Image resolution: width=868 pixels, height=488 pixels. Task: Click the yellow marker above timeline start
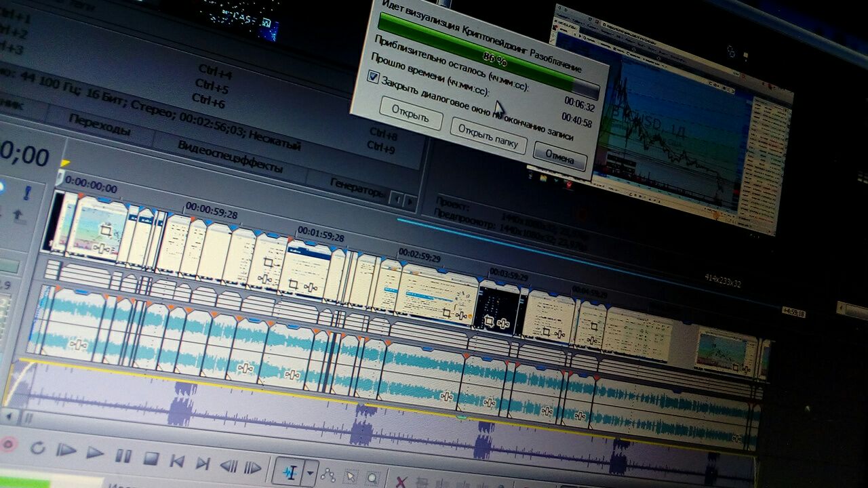[65, 163]
